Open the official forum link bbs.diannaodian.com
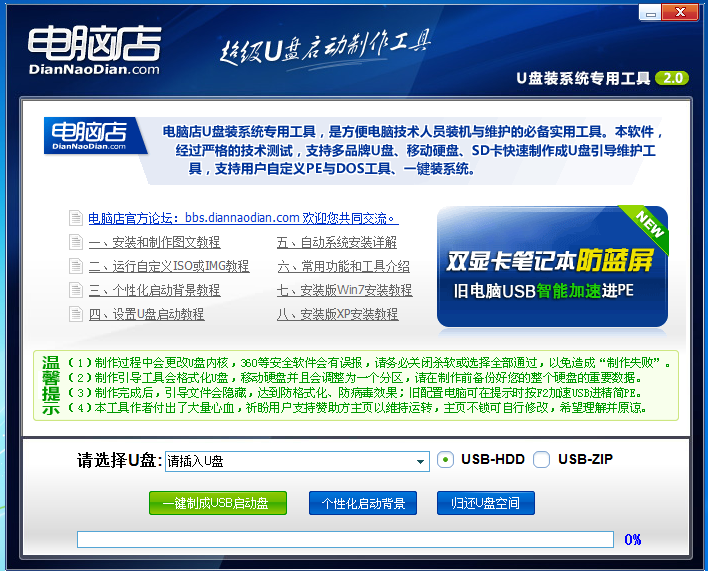 click(x=243, y=218)
